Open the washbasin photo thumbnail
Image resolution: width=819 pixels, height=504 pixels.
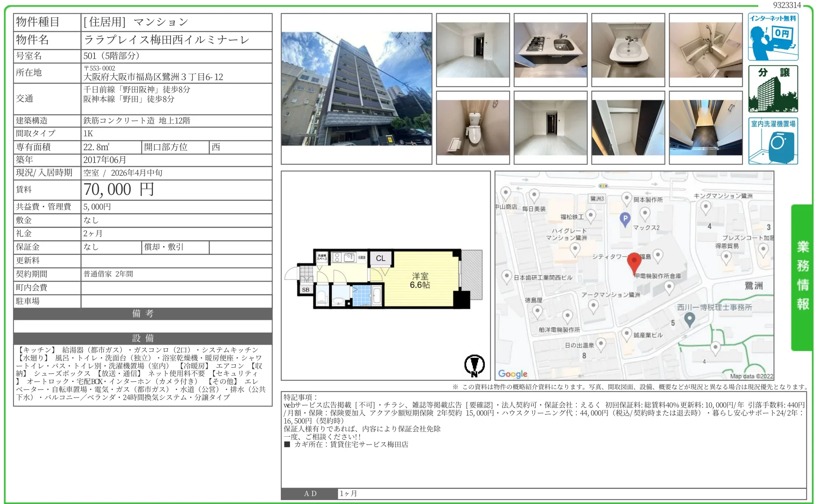tap(628, 50)
